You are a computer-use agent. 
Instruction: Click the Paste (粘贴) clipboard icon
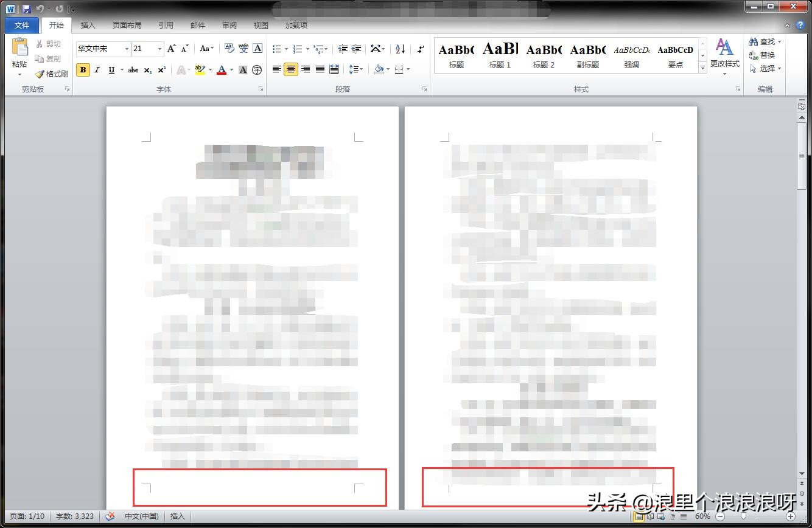(x=19, y=47)
